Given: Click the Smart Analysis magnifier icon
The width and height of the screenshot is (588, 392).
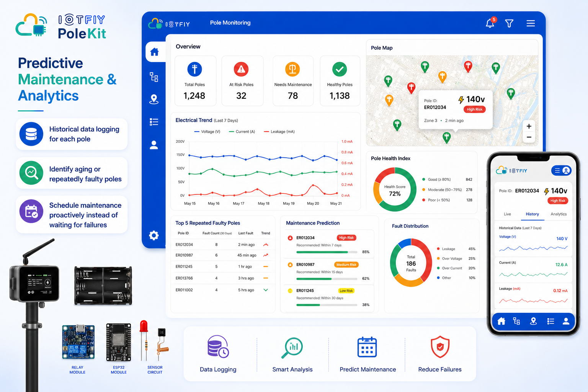Looking at the screenshot, I should pyautogui.click(x=292, y=347).
